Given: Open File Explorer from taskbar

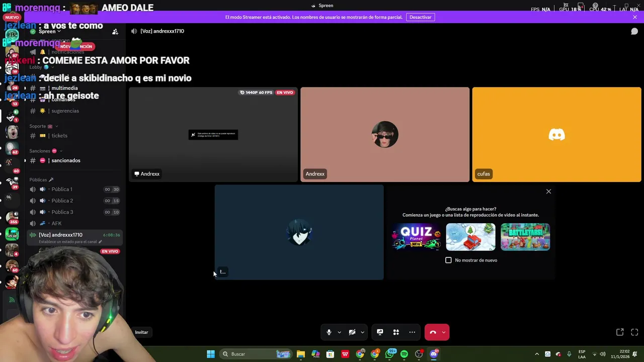Looking at the screenshot, I should click(x=301, y=354).
